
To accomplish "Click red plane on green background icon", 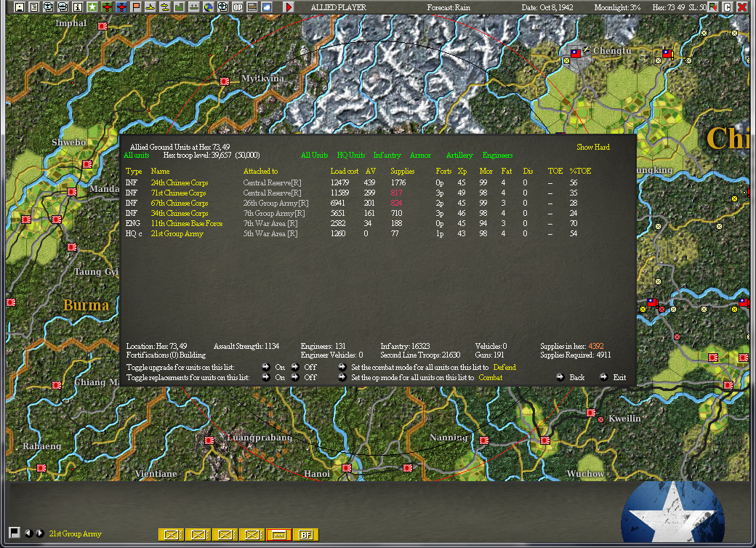I will pyautogui.click(x=107, y=7).
